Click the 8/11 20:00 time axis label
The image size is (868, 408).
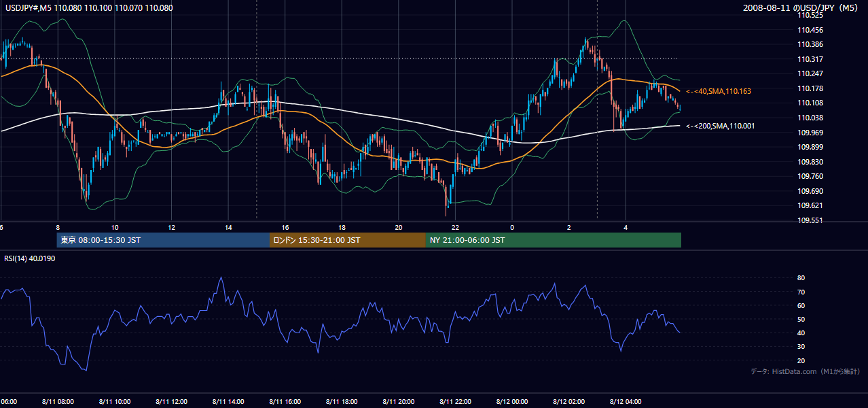(x=398, y=402)
